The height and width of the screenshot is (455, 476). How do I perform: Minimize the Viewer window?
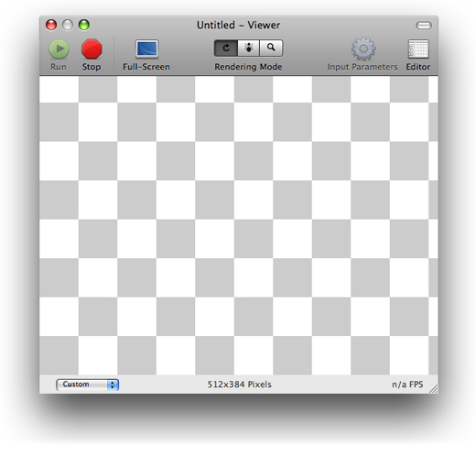pos(68,25)
